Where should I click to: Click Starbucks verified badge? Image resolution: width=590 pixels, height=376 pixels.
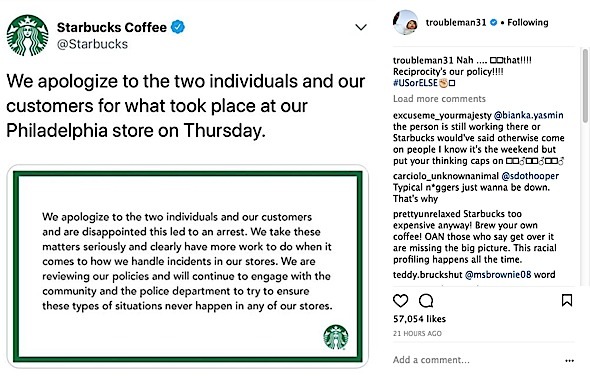178,27
